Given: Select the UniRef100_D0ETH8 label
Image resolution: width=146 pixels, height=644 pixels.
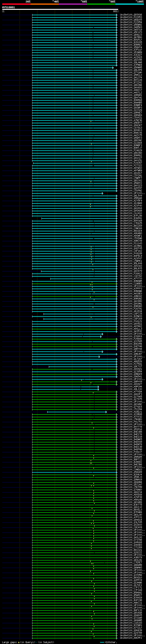Looking at the screenshot, I should coord(131,347).
